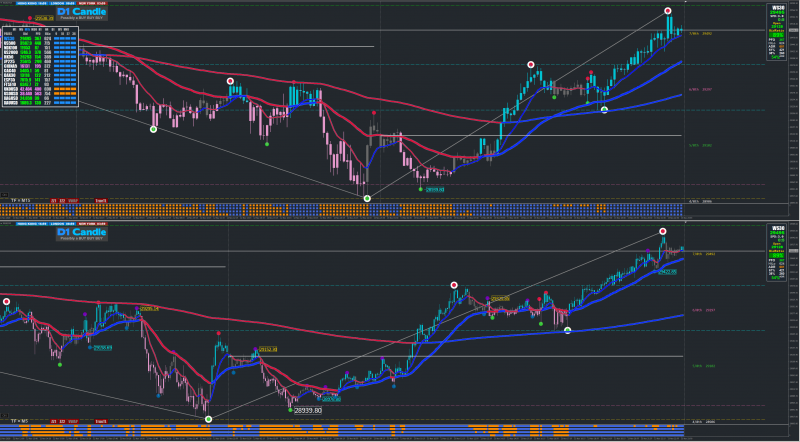This screenshot has width=800, height=442.
Task: Click the LONDON session label in lower chart
Action: coord(62,224)
